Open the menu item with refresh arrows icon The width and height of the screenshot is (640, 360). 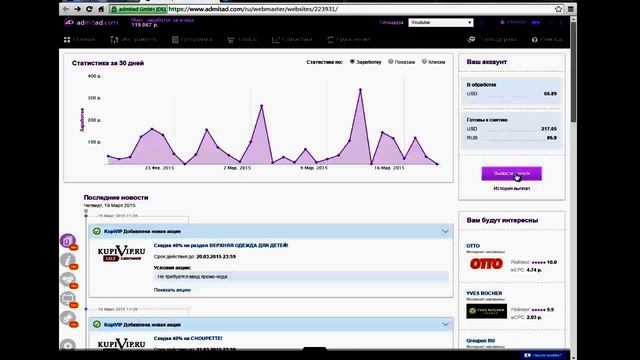point(349,40)
